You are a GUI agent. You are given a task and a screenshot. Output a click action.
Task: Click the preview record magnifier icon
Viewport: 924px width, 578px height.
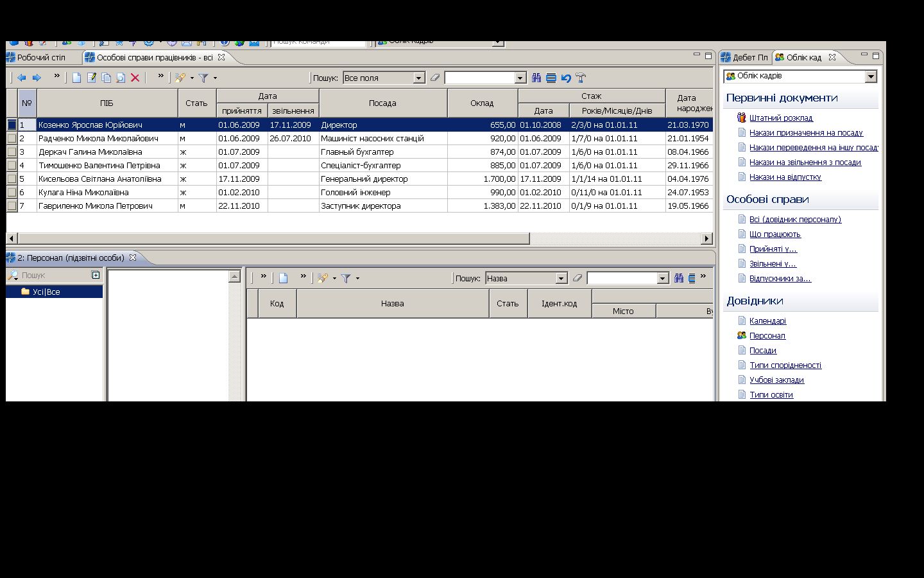(x=121, y=78)
